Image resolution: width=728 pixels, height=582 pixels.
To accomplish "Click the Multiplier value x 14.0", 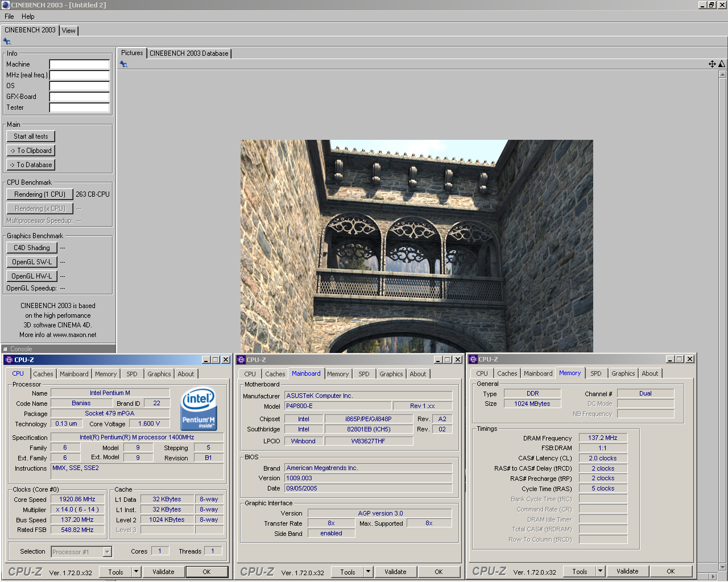I will point(77,509).
